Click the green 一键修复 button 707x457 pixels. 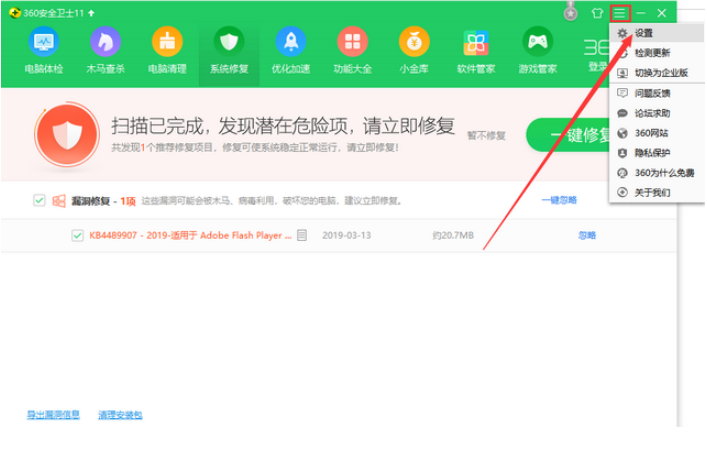pos(569,135)
